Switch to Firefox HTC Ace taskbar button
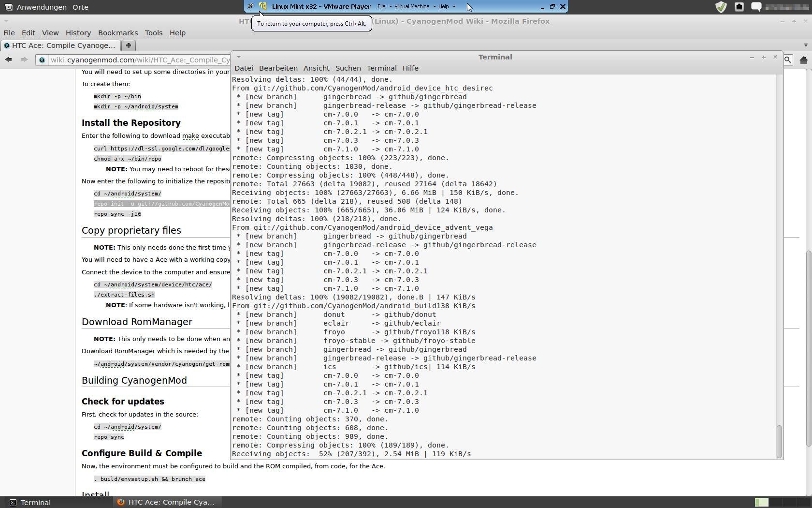Screen dimensions: 812x508 coord(166,502)
